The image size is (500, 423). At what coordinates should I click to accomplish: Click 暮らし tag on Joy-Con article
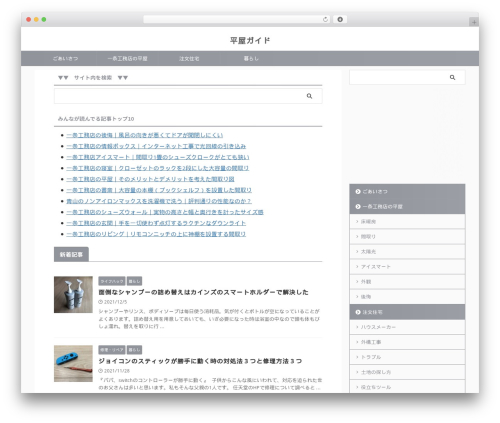click(x=134, y=350)
